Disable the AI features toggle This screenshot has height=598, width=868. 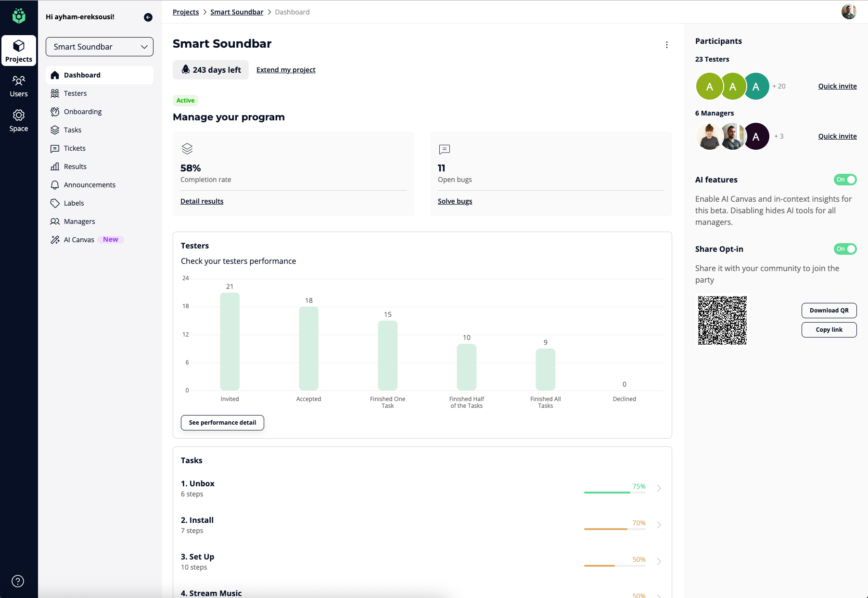tap(845, 180)
